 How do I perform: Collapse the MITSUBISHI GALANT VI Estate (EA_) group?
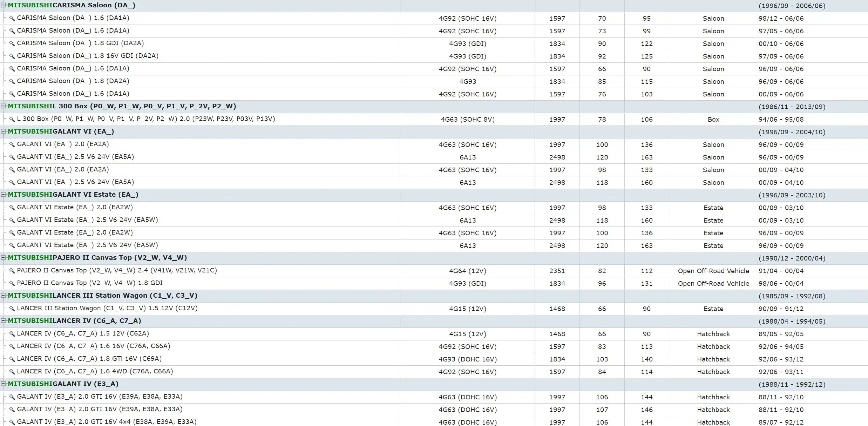point(3,195)
